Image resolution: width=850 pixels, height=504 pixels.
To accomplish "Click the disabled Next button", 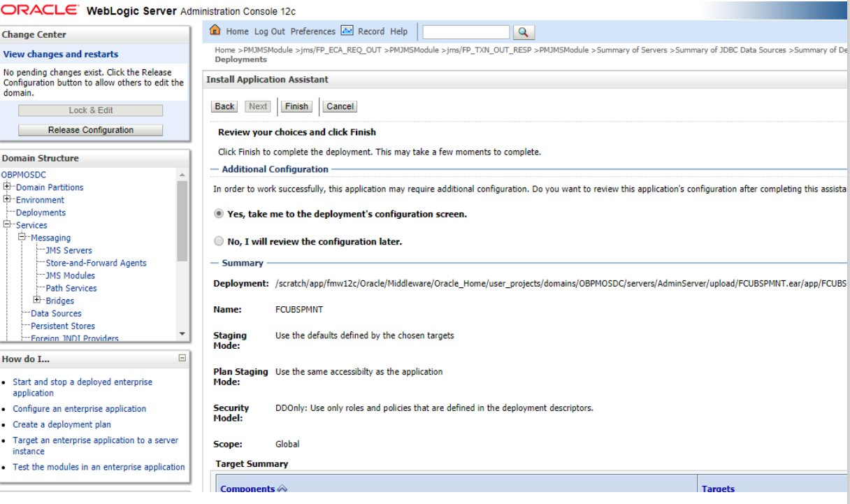I will (258, 106).
